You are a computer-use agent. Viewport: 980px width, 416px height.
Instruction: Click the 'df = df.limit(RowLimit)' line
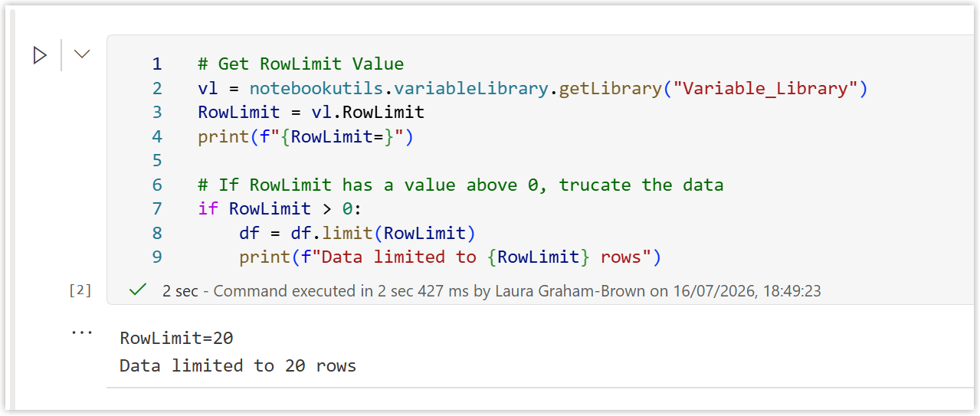tap(358, 233)
